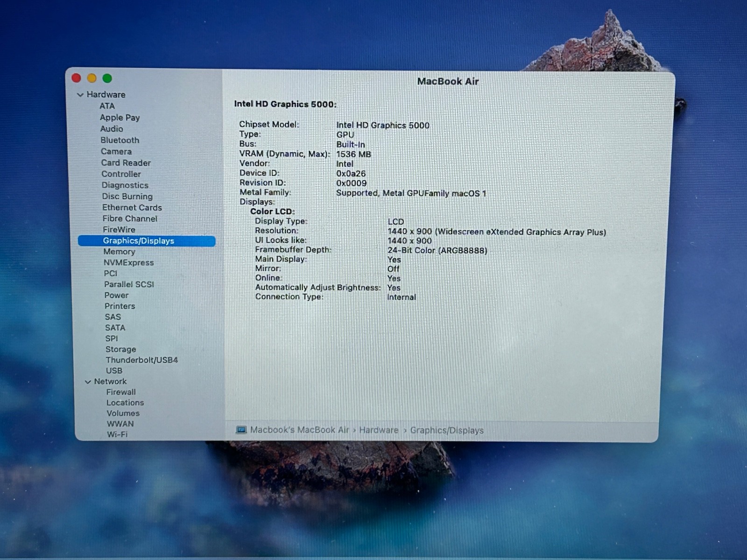Select SPI in the sidebar
This screenshot has width=747, height=560.
(111, 338)
